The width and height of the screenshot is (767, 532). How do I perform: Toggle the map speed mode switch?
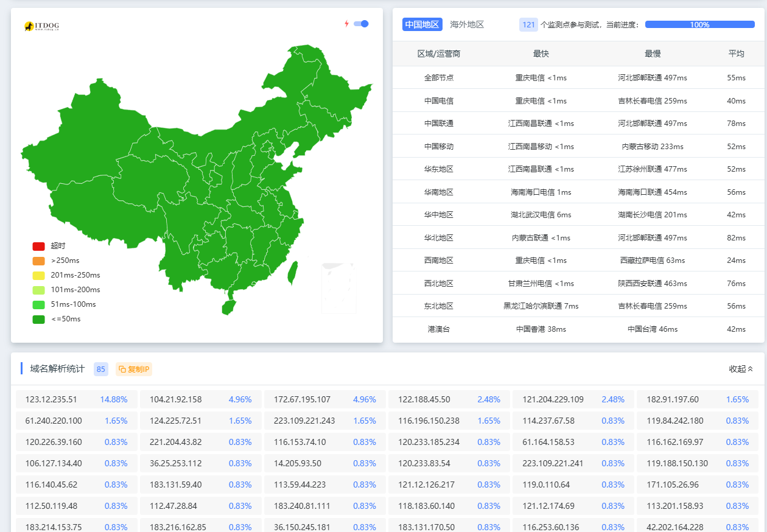pyautogui.click(x=361, y=24)
